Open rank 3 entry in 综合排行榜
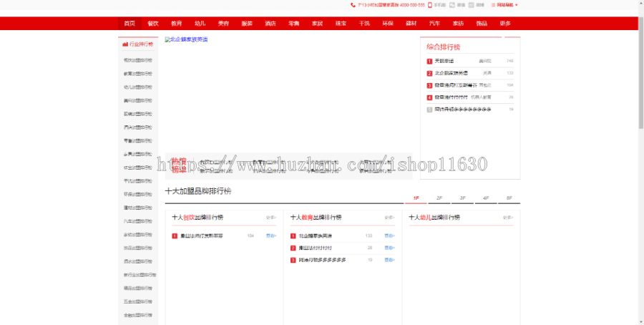 456,85
